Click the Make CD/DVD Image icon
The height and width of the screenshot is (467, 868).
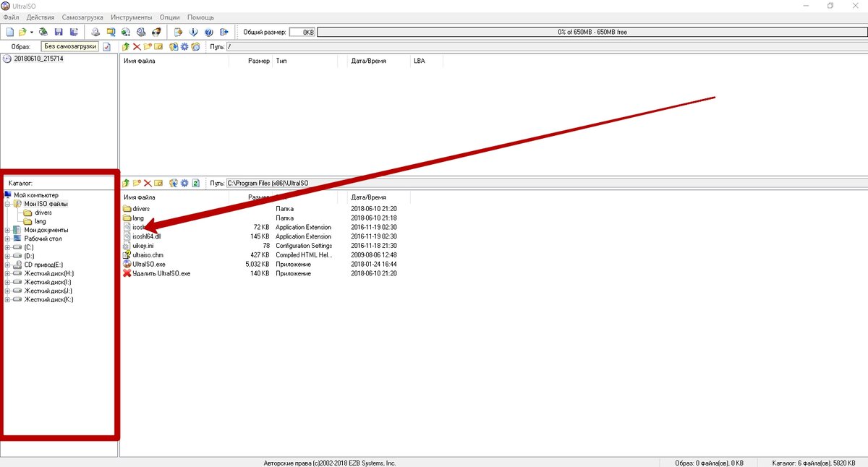(x=95, y=32)
